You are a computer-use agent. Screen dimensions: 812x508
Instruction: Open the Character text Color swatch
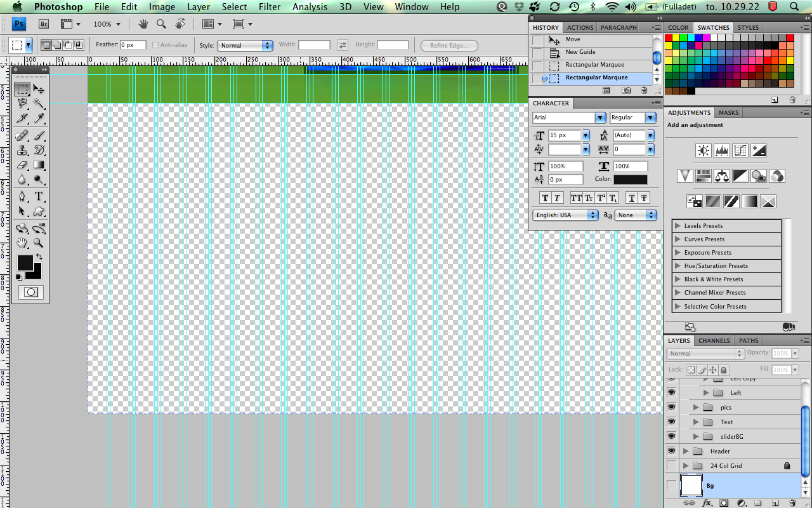click(631, 180)
